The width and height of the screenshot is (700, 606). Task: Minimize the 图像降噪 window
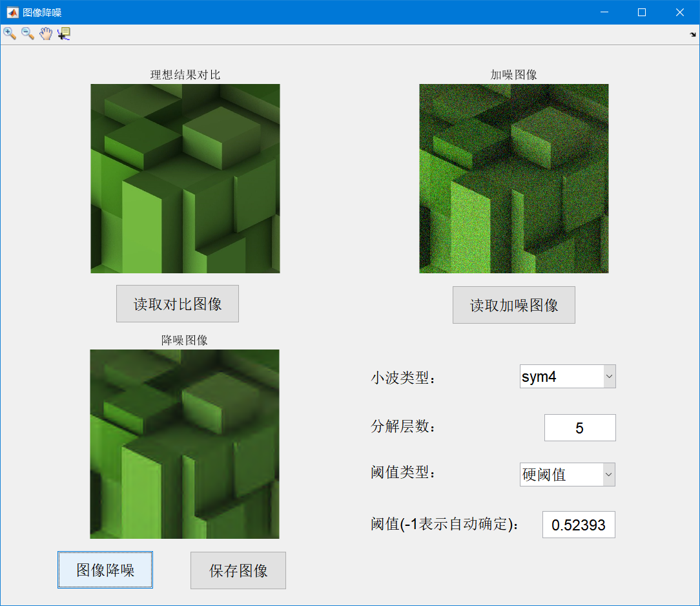[x=604, y=12]
